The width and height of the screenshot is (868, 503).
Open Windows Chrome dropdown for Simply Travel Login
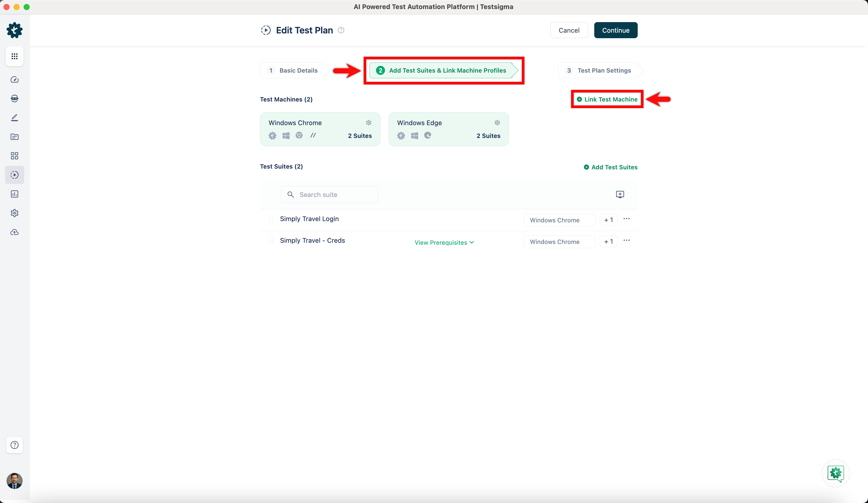[559, 220]
